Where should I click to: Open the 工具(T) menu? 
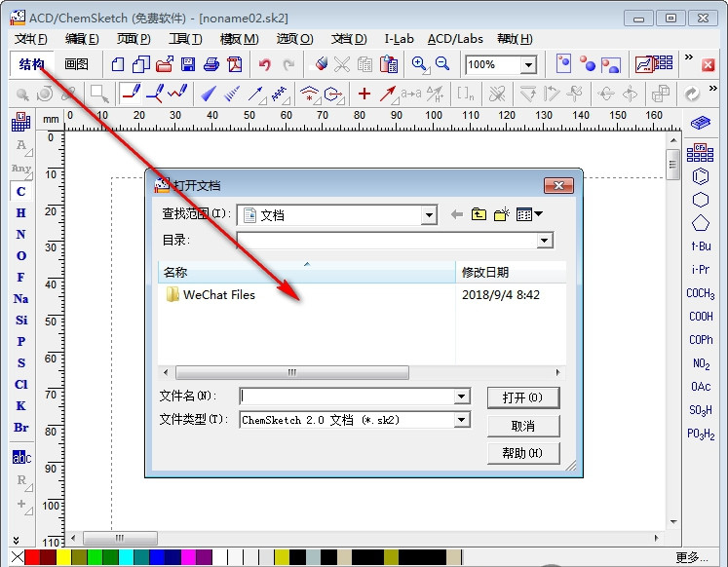(x=185, y=39)
